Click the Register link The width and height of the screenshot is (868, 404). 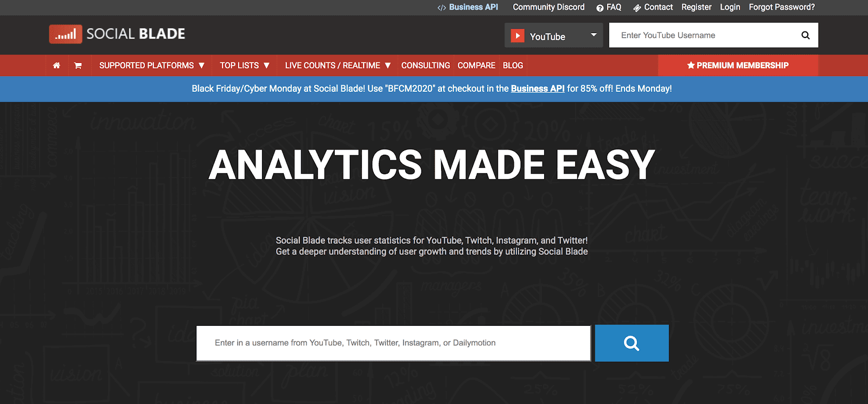(x=697, y=7)
